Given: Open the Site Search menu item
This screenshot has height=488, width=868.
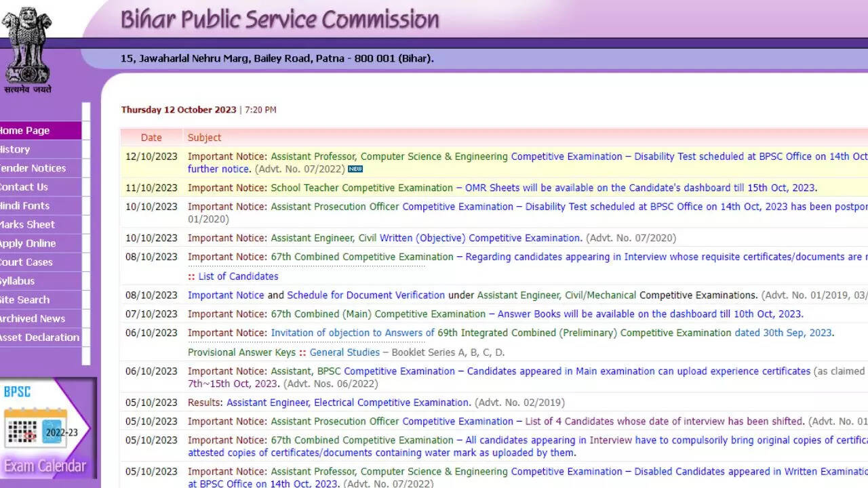Looking at the screenshot, I should [x=26, y=300].
